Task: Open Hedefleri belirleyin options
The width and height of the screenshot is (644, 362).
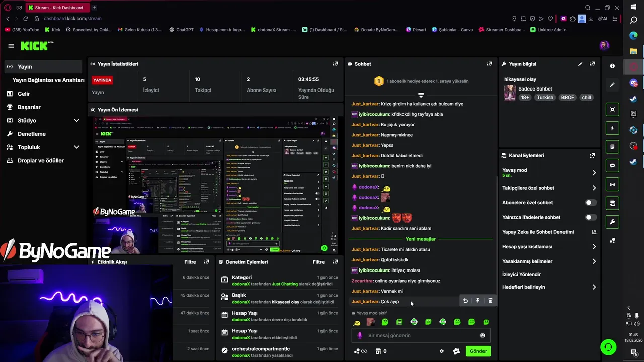Action: (x=549, y=287)
